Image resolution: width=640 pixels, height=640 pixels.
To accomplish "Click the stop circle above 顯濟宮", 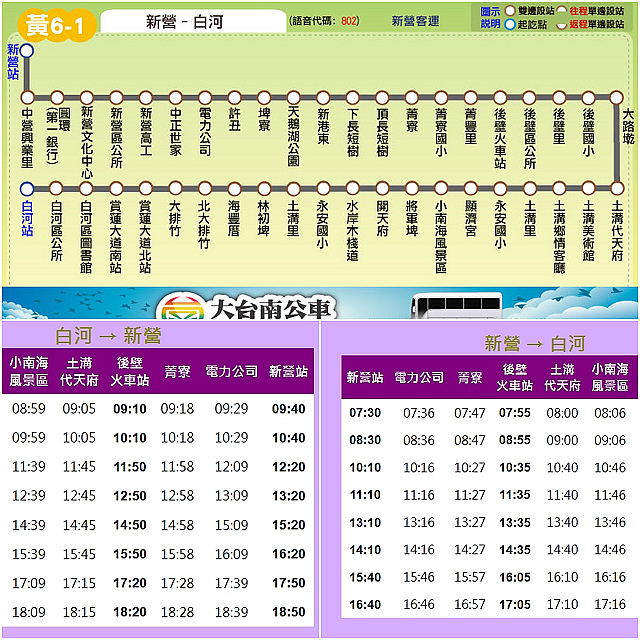I will pyautogui.click(x=471, y=189).
